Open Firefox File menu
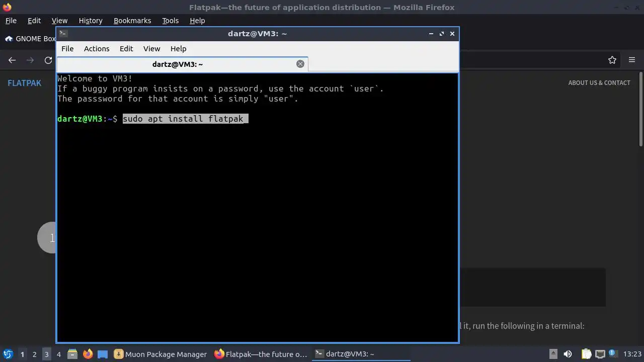 pos(11,21)
